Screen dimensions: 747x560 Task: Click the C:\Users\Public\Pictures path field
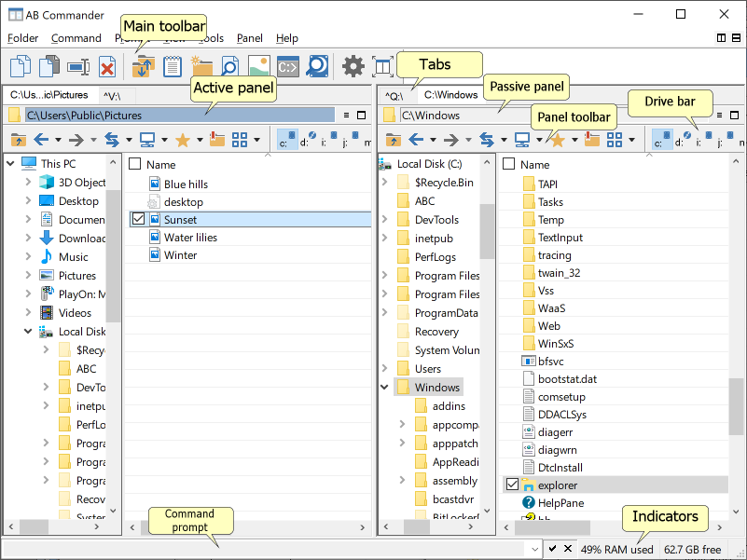180,116
